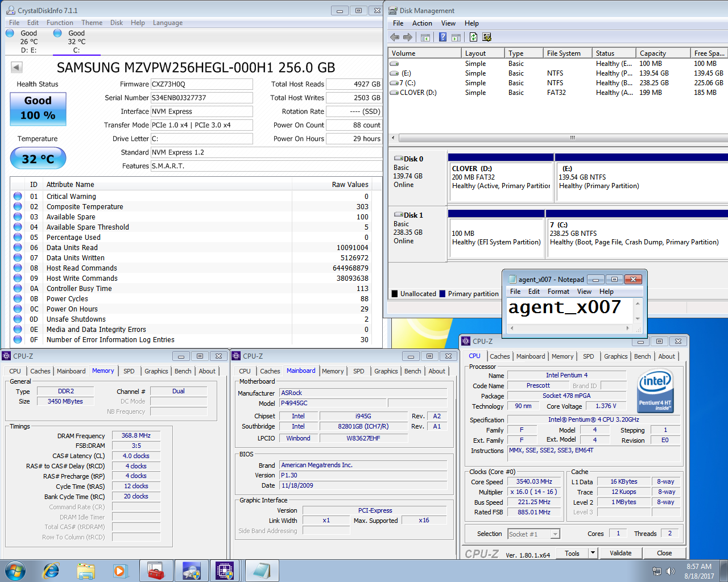Click inside the Firmware field CXZ73H0Q
Viewport: 728px width, 582px height.
[202, 84]
